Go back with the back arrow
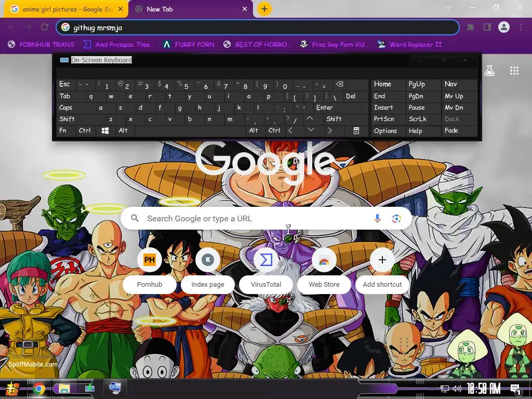532x399 pixels. [11, 27]
